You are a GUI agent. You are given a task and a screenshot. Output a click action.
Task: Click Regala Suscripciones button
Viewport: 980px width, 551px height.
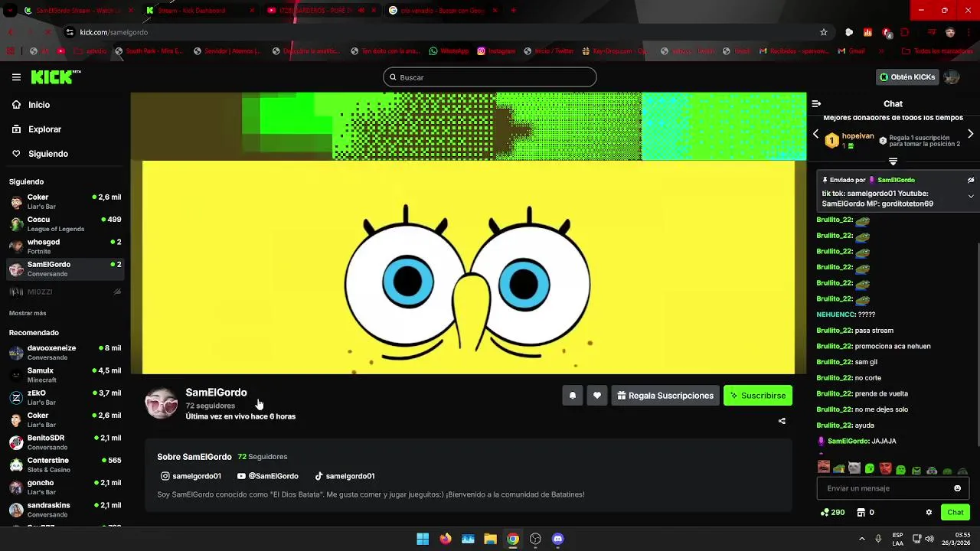[x=665, y=396]
